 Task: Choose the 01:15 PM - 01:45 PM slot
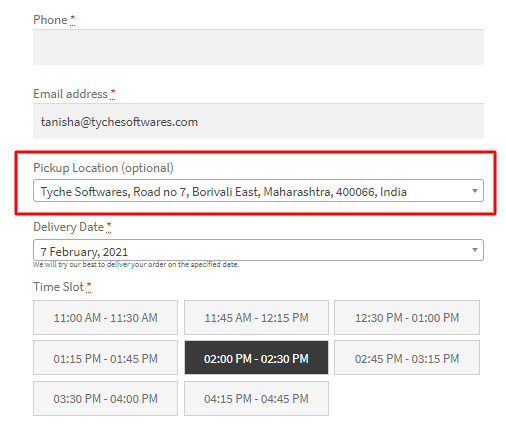(x=105, y=358)
